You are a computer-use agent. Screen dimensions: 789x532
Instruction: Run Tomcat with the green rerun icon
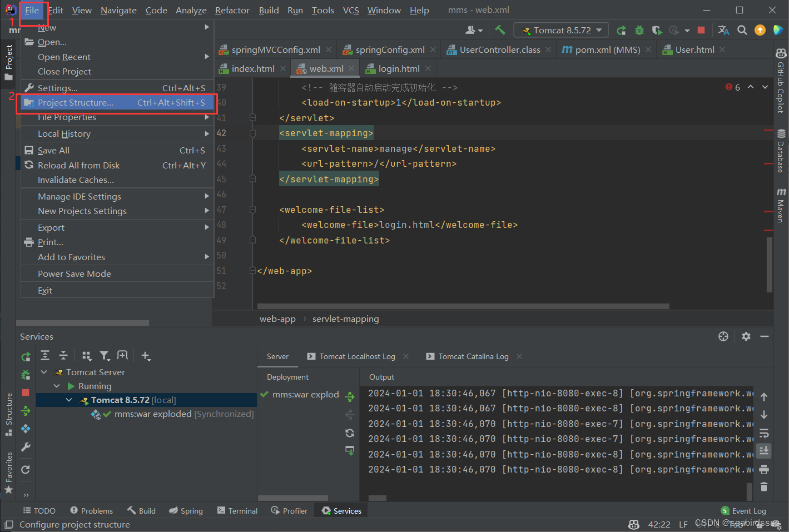[622, 30]
